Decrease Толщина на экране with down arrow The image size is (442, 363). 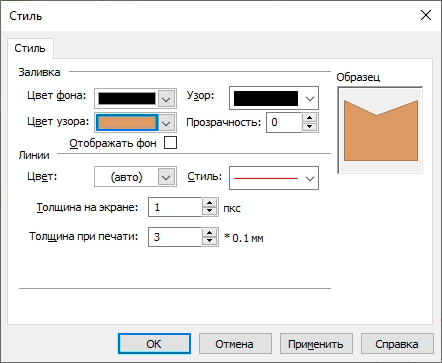(x=210, y=211)
